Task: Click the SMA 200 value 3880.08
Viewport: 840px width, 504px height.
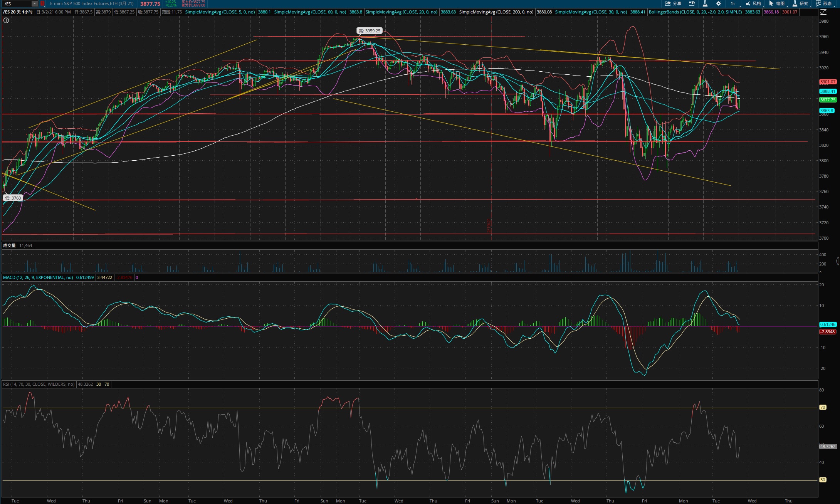Action: pos(544,12)
